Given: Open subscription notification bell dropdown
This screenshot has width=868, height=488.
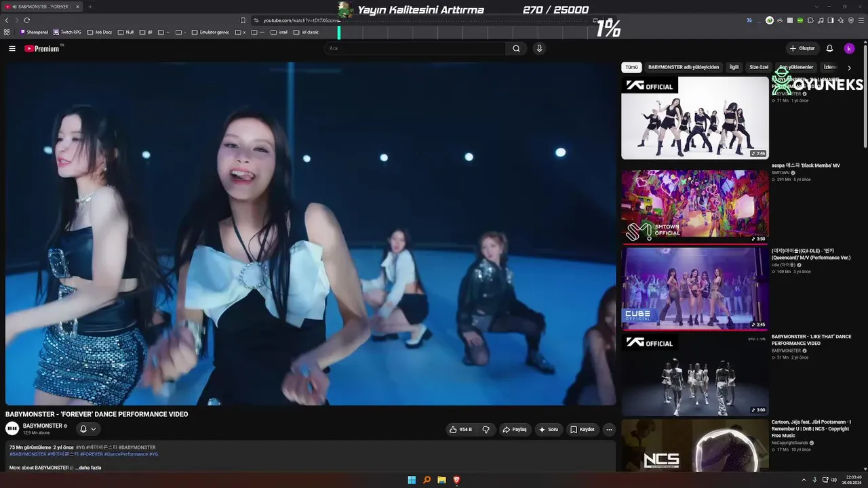Looking at the screenshot, I should click(x=87, y=429).
